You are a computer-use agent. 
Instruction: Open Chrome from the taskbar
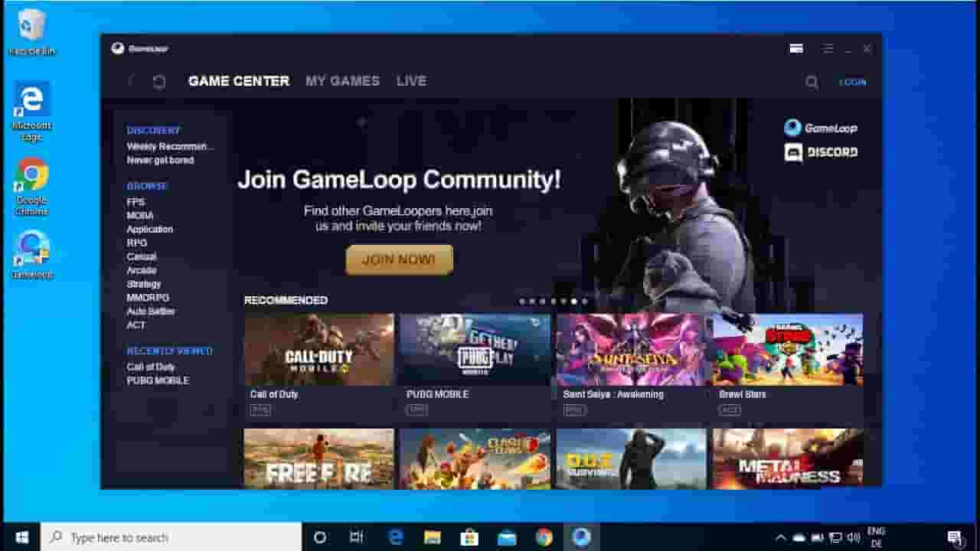tap(544, 537)
